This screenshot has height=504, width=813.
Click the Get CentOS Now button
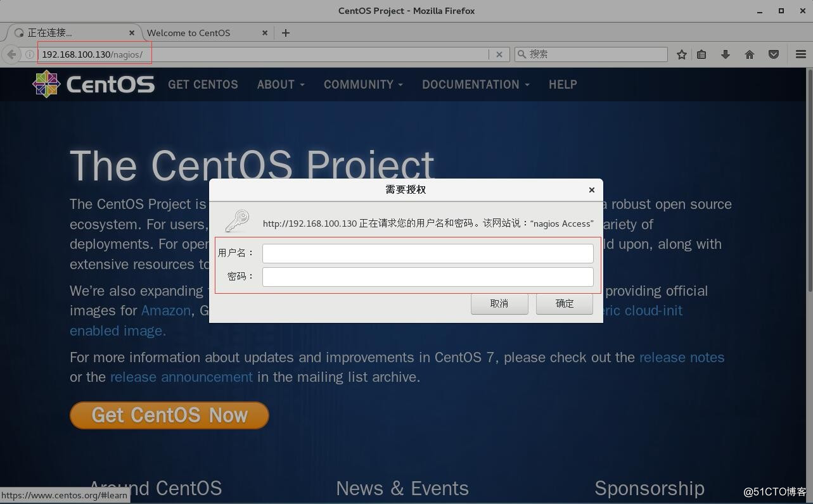169,415
